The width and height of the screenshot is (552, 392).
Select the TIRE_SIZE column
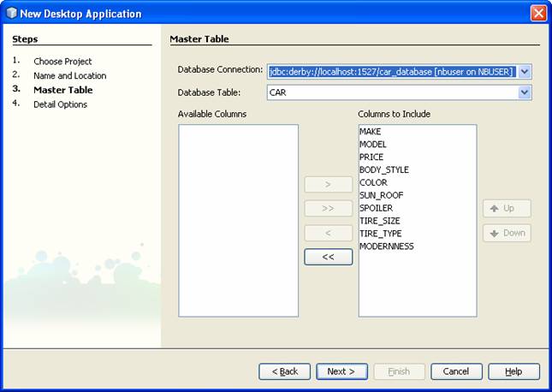[x=380, y=221]
